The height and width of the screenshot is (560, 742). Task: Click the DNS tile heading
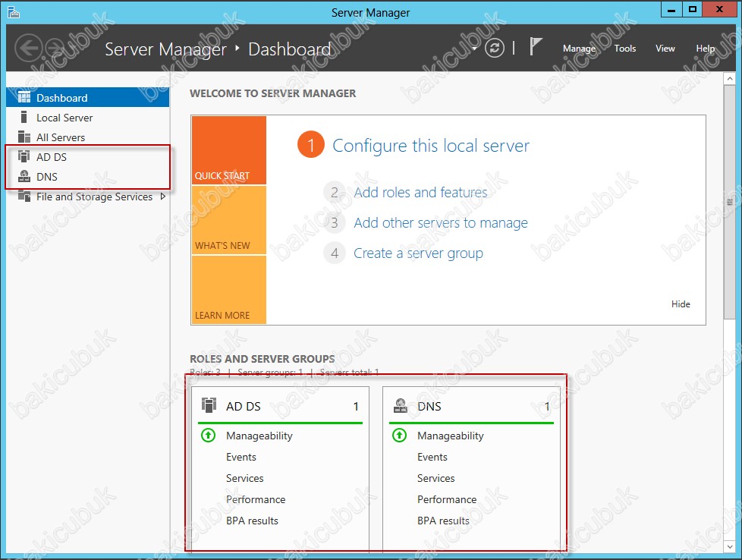point(429,406)
